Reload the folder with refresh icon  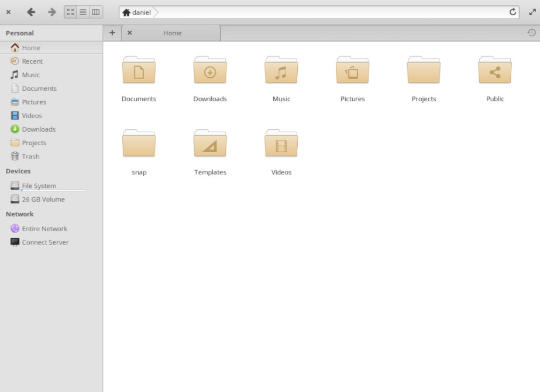(x=513, y=12)
